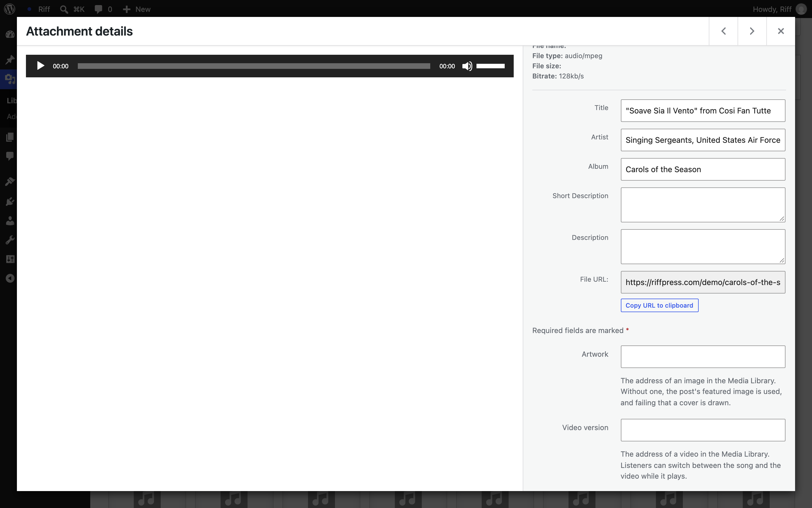Click the audio duration 00:00 readout
This screenshot has width=812, height=508.
coord(447,66)
